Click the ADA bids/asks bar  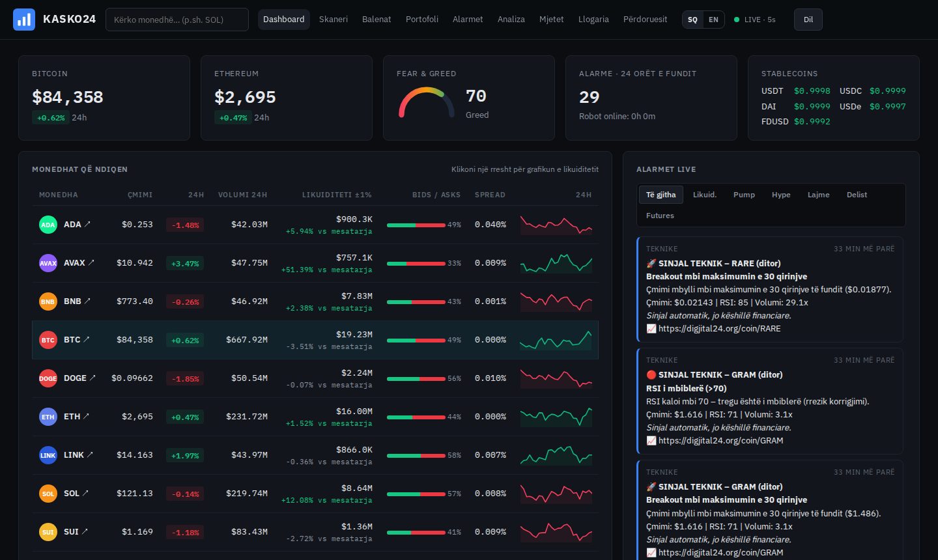tap(416, 225)
